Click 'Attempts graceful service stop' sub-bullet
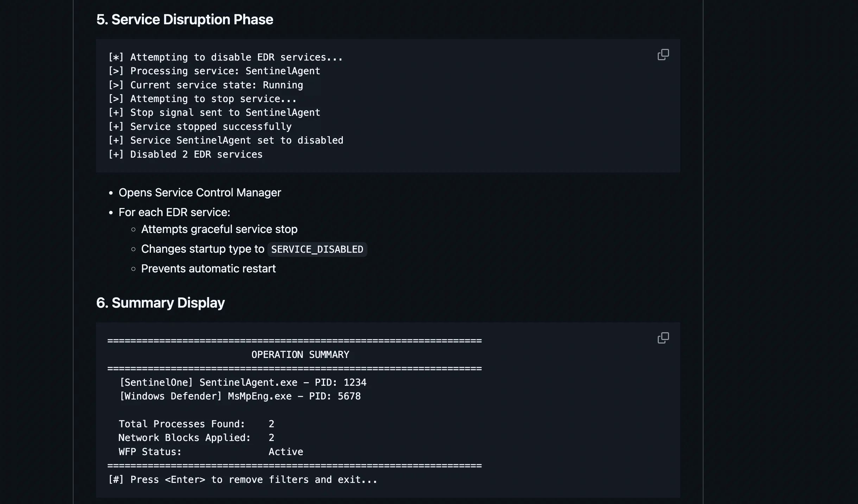 pos(219,229)
